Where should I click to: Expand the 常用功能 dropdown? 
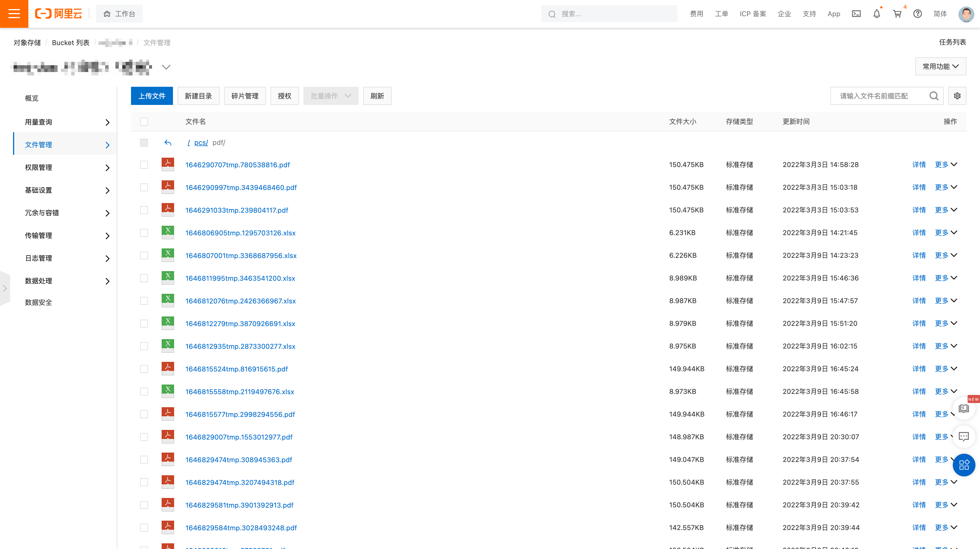[x=940, y=67]
